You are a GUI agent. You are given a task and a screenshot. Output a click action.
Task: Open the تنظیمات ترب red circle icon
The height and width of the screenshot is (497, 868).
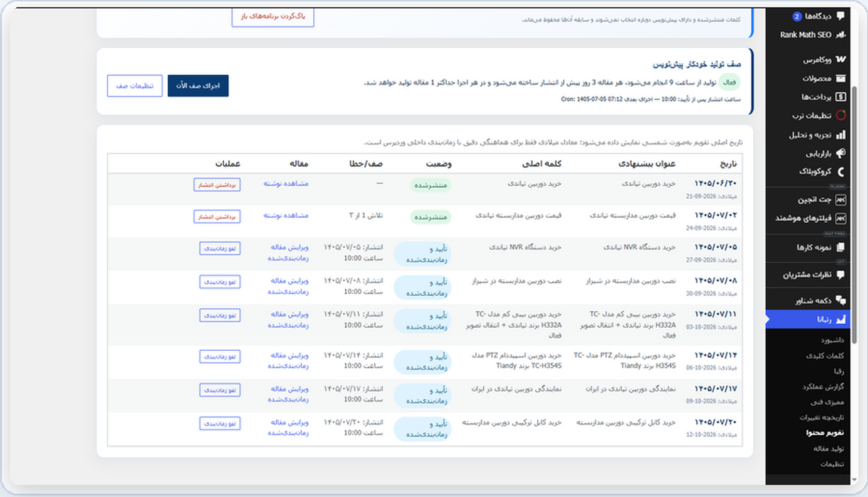point(841,115)
